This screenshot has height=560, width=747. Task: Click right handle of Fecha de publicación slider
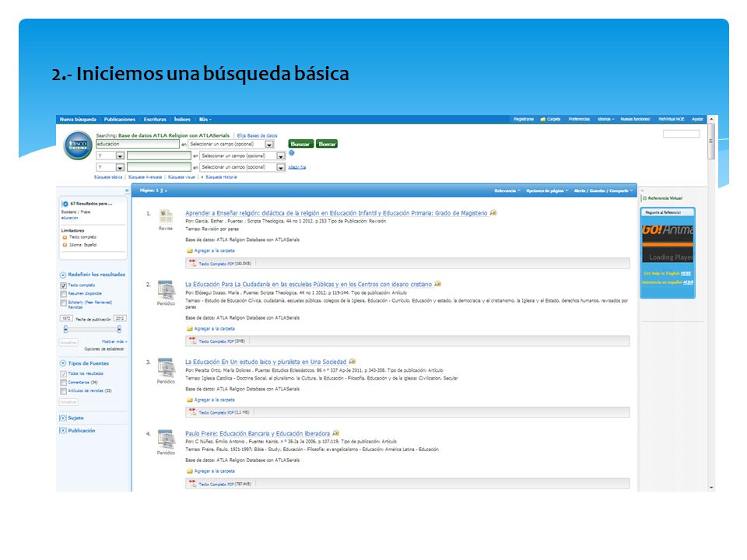point(119,329)
